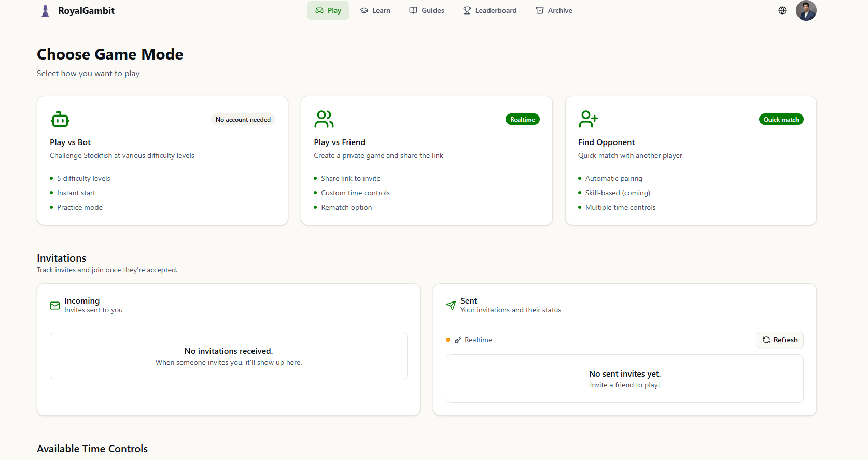Click the 'Share link to invite' text

[351, 178]
